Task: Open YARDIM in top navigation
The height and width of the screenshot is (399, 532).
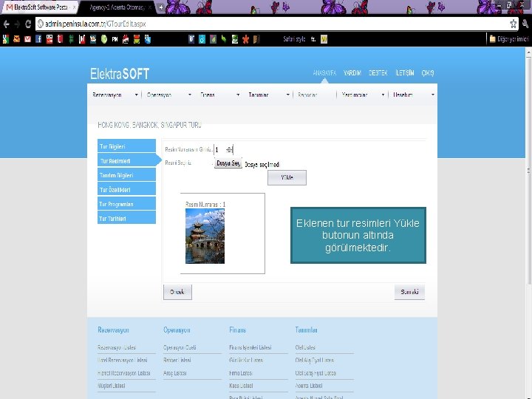Action: [x=352, y=73]
